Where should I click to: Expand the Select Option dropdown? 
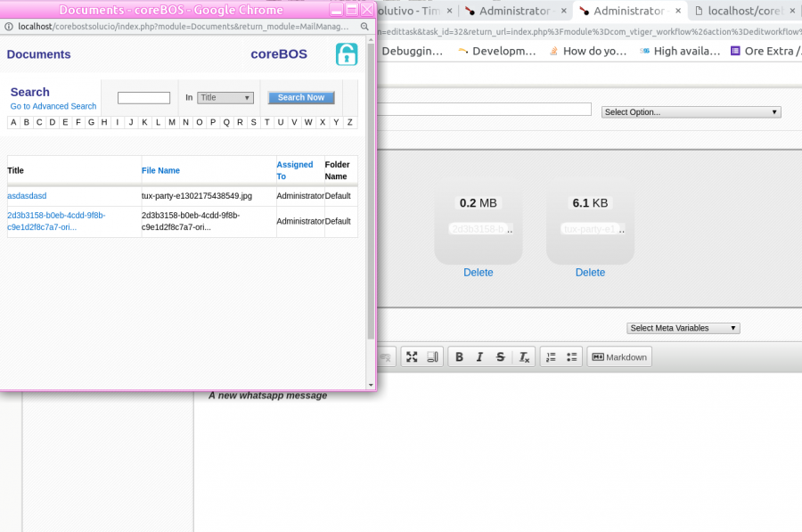tap(692, 112)
